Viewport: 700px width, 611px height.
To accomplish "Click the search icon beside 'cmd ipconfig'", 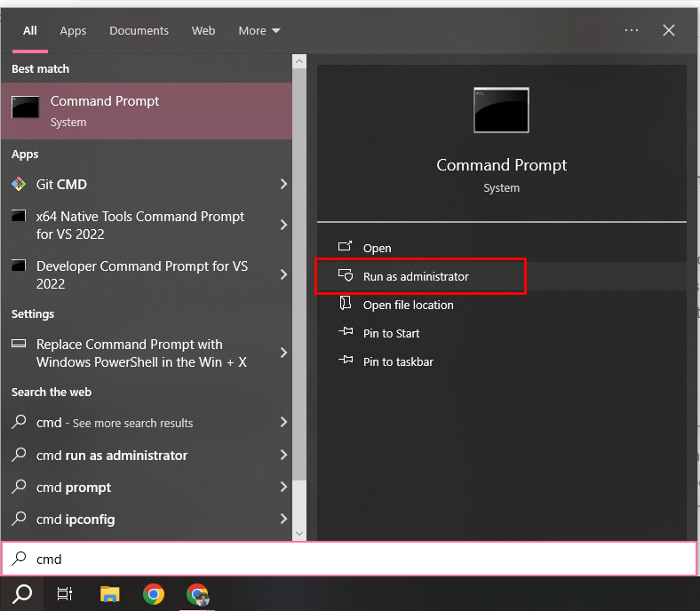I will tap(19, 519).
